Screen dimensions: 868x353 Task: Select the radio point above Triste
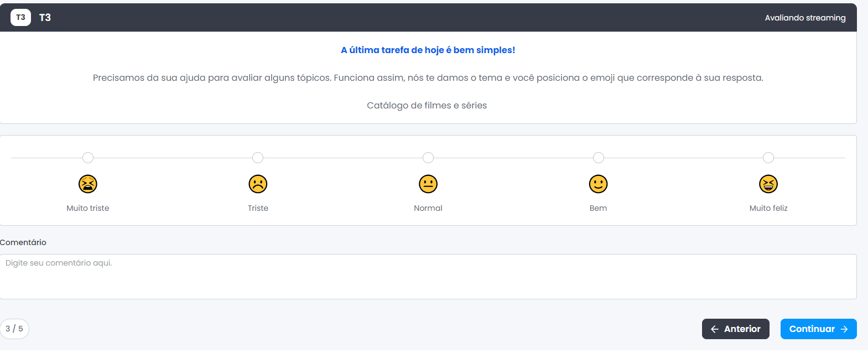[258, 158]
